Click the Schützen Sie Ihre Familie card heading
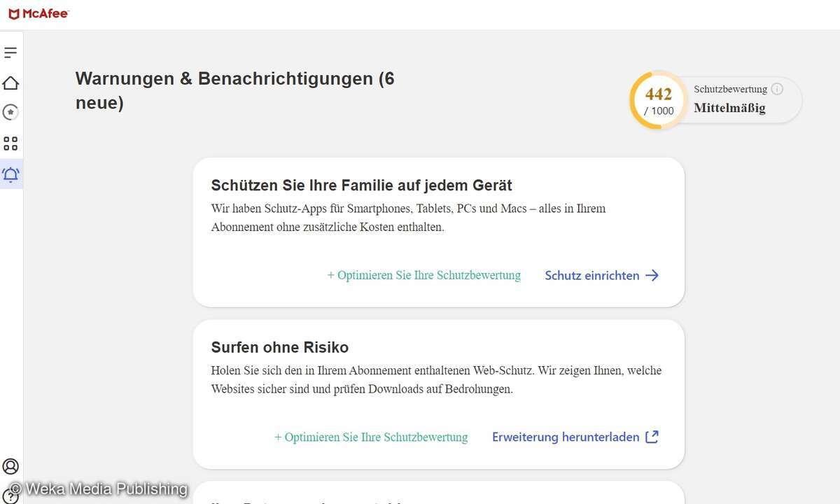 (362, 185)
